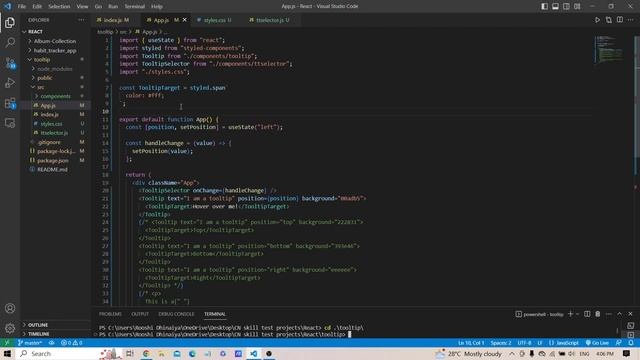640x360 pixels.
Task: Click Open Changes icon in editor toolbar
Action: [x=609, y=20]
